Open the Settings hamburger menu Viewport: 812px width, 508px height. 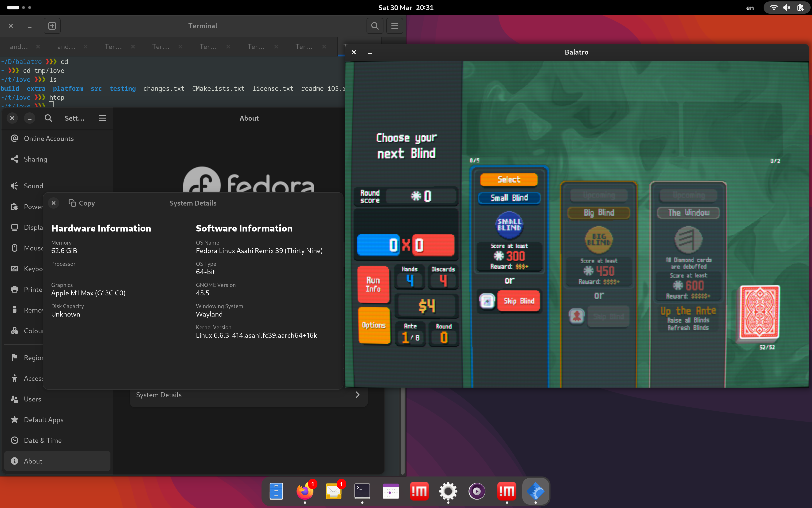(102, 118)
